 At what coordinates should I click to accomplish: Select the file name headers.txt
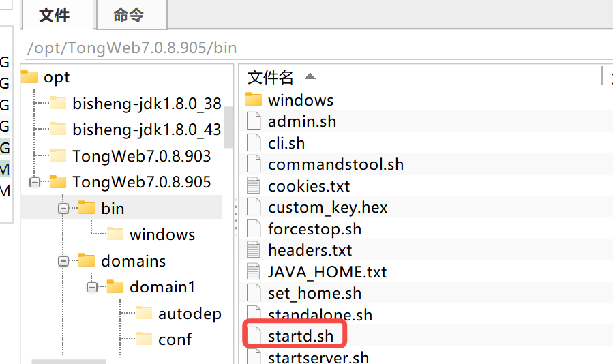310,250
